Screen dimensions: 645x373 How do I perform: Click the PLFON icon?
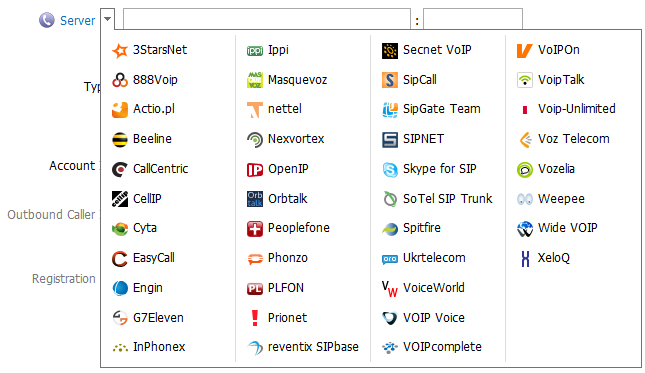pyautogui.click(x=255, y=288)
